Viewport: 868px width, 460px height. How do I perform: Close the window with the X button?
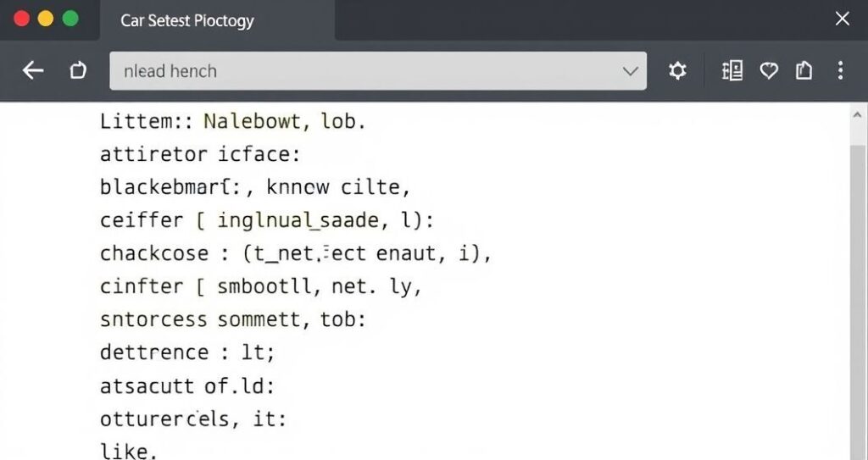[x=842, y=19]
